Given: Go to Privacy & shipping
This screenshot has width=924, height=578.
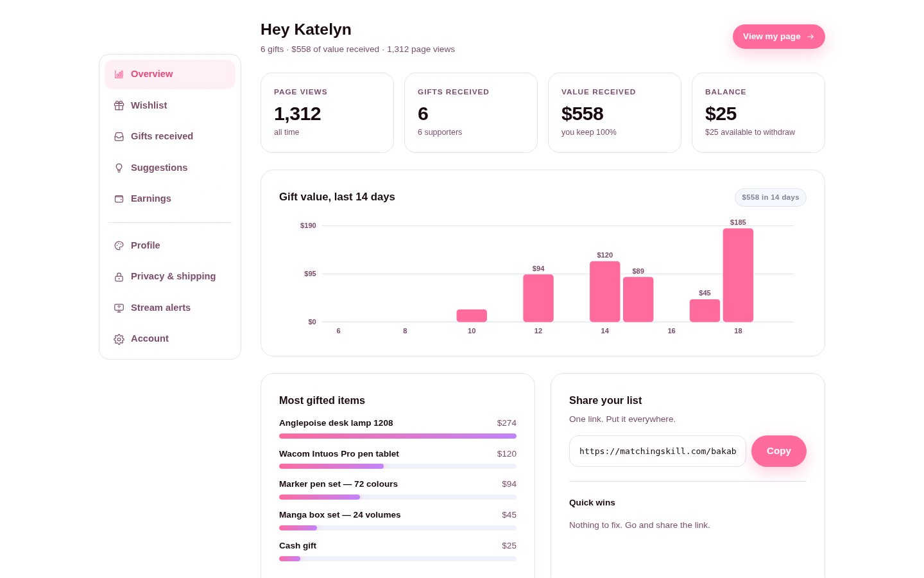Looking at the screenshot, I should click(170, 277).
